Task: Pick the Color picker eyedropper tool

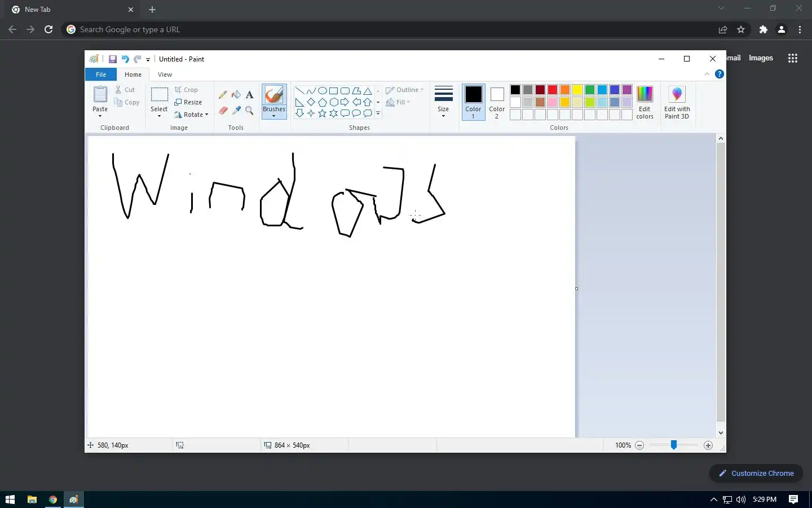Action: [236, 111]
